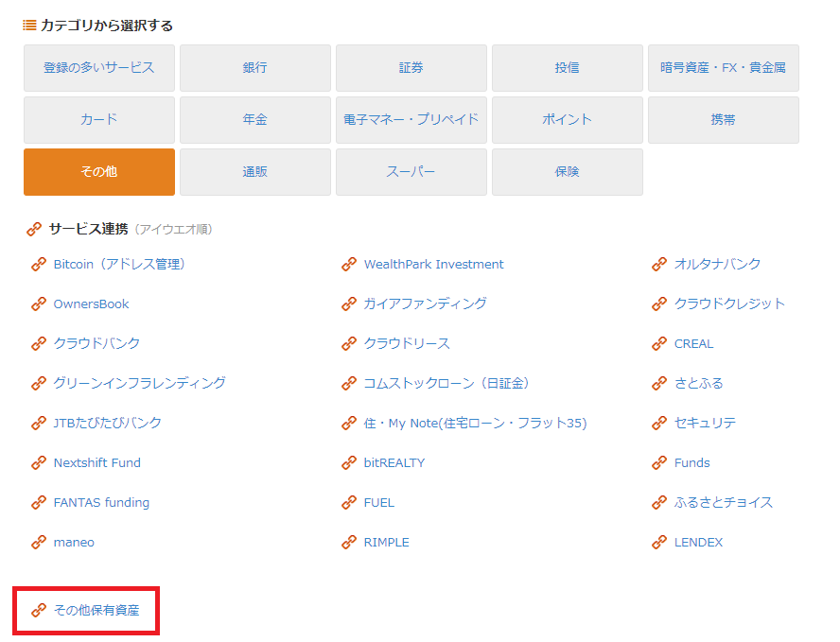
Task: Select the 登録の多いサービス category
Action: (x=99, y=68)
